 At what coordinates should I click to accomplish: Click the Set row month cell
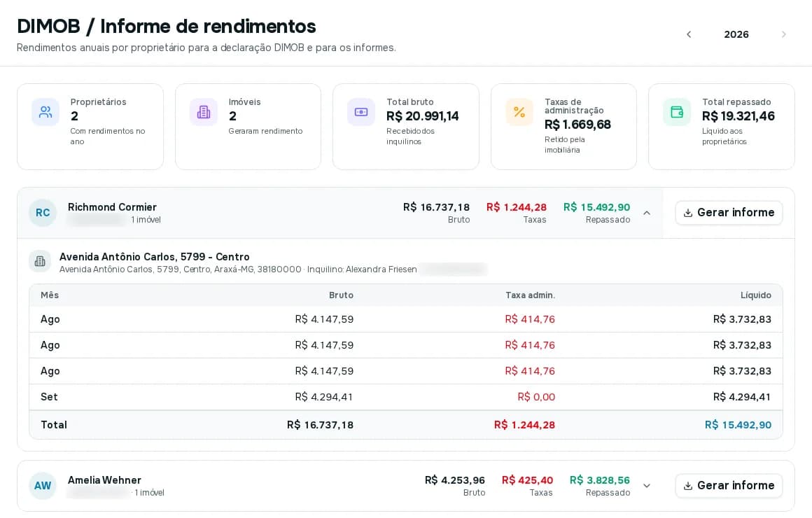point(49,397)
